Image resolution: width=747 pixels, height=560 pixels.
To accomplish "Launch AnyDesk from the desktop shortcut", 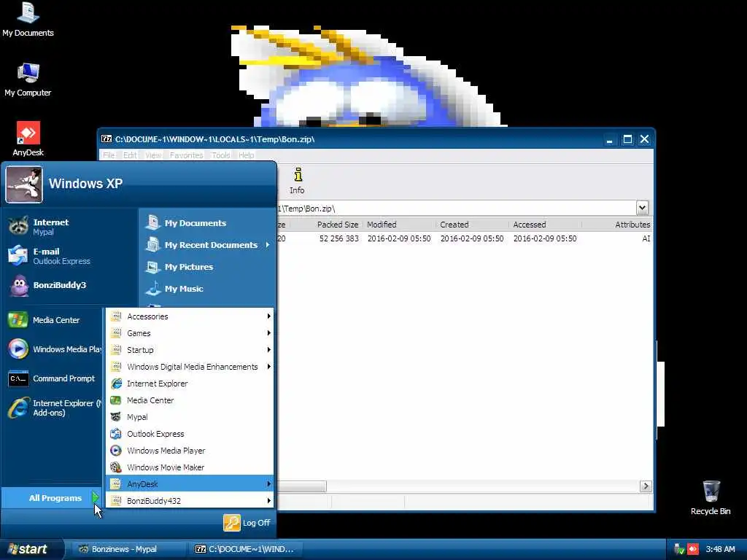I will click(x=28, y=139).
